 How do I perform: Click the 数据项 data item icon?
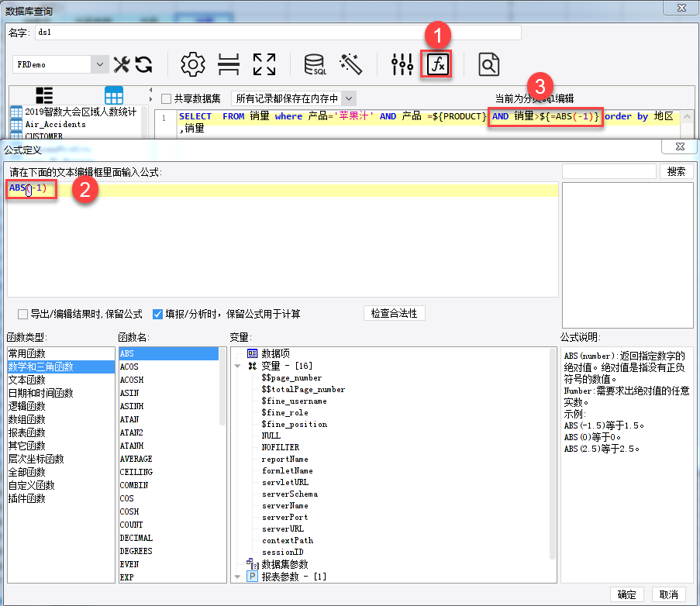click(252, 353)
